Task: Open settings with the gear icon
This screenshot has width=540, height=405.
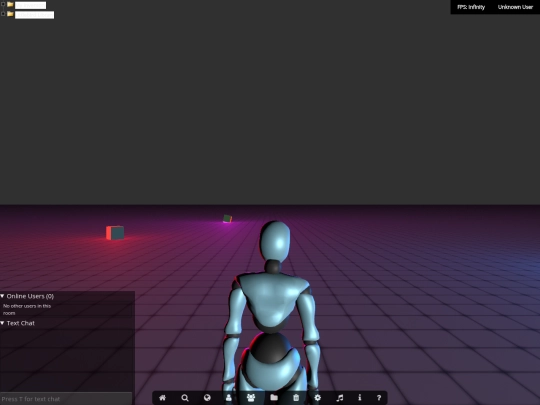Action: pos(318,398)
